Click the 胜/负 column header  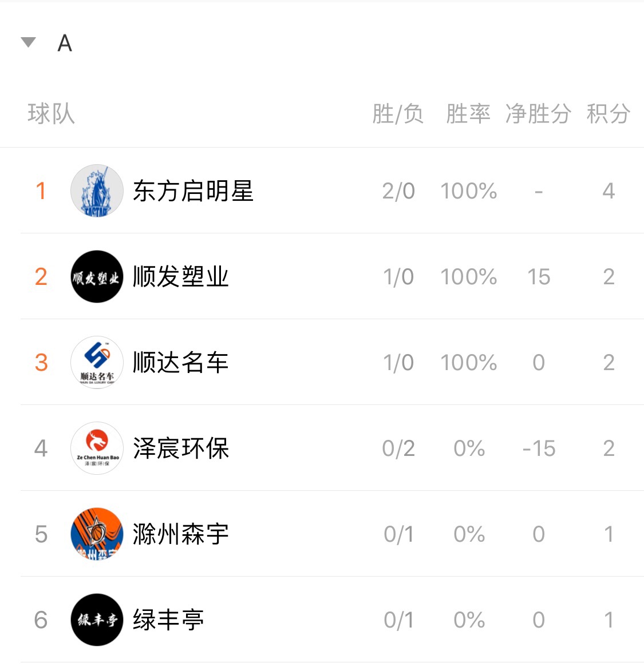pos(398,114)
